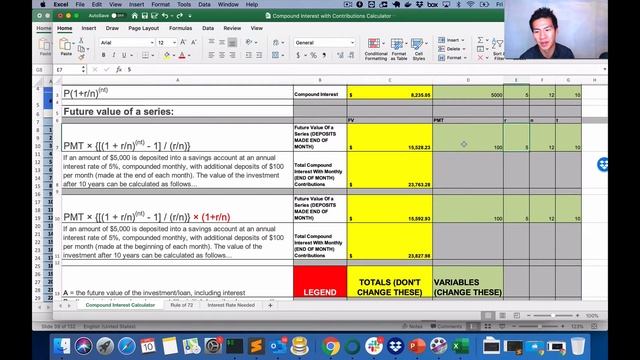Click the Zoom Out minus button in the Excel status bar

click(529, 316)
